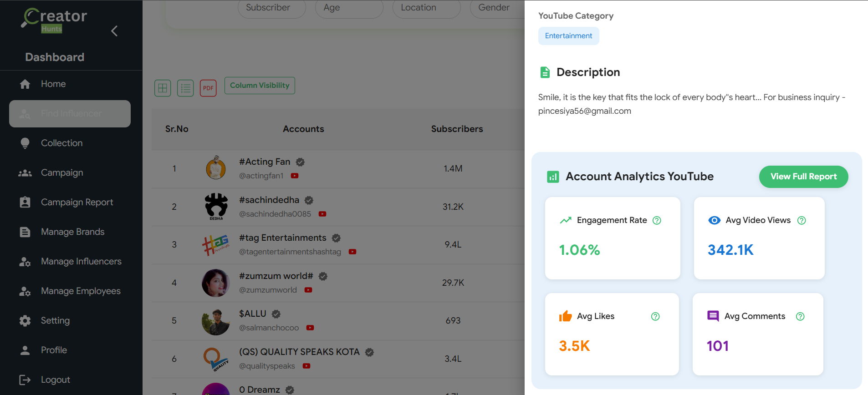This screenshot has height=395, width=868.
Task: Click Avg Likes help question icon
Action: (655, 316)
